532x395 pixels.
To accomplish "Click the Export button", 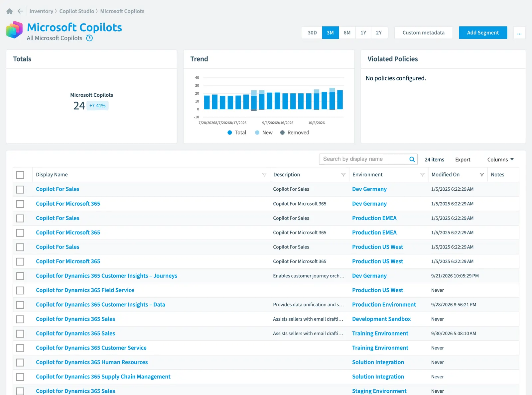I will click(463, 159).
